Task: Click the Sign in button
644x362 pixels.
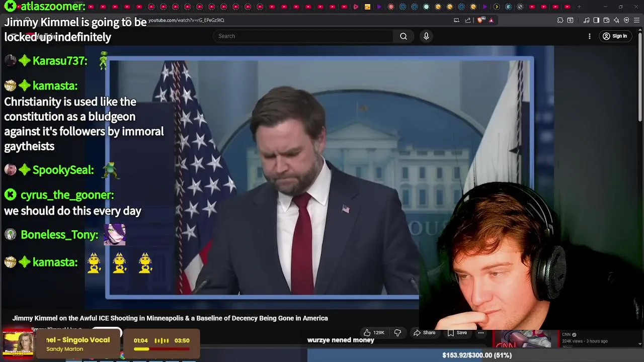Action: (x=615, y=36)
